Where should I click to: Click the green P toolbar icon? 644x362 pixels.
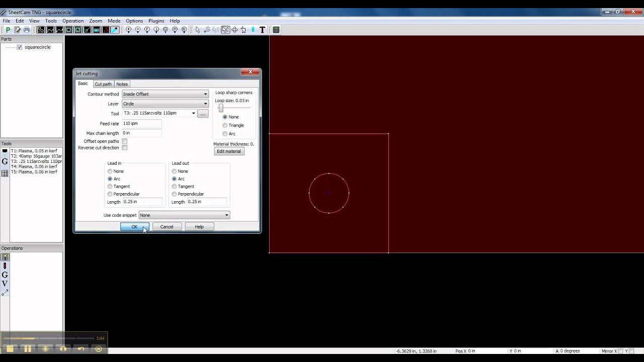coord(8,30)
